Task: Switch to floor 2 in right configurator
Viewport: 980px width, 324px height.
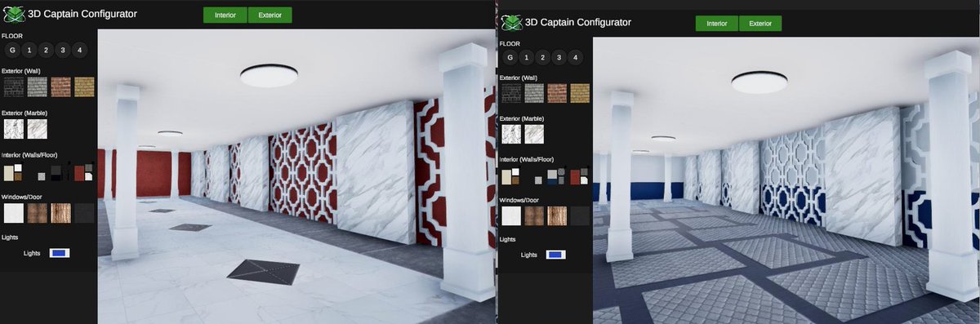Action: [x=542, y=57]
